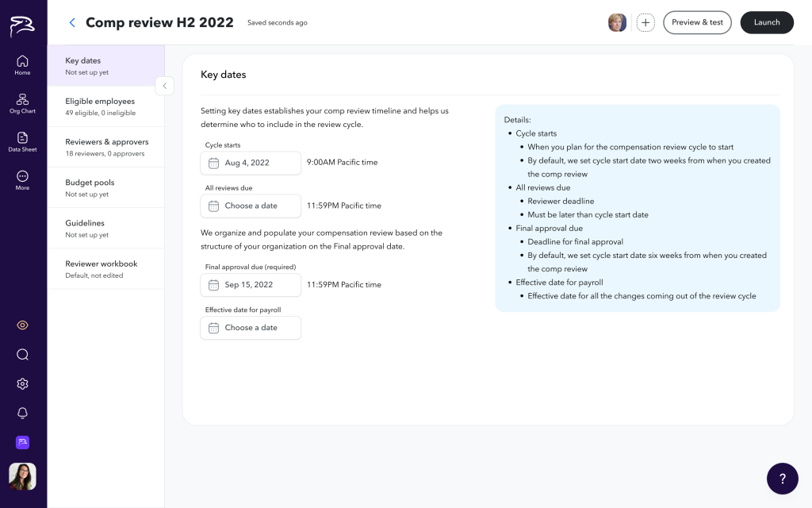The image size is (812, 508).
Task: Open the Cycle starts date picker
Action: [251, 163]
